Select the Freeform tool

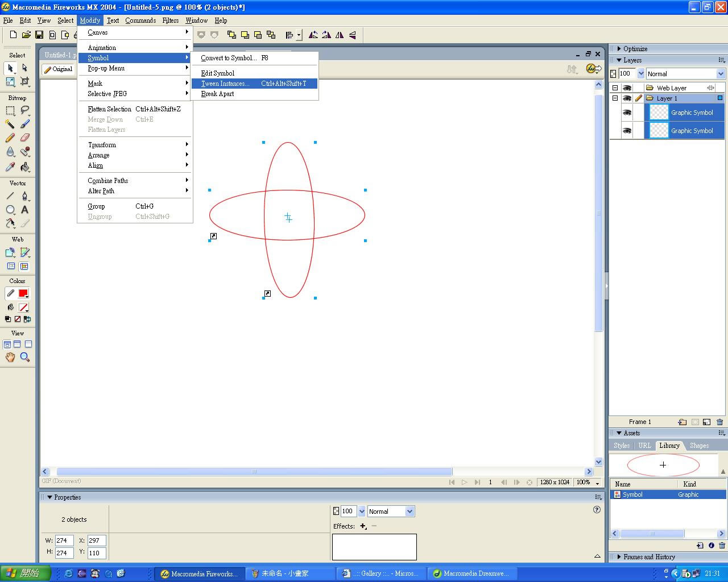click(x=10, y=223)
